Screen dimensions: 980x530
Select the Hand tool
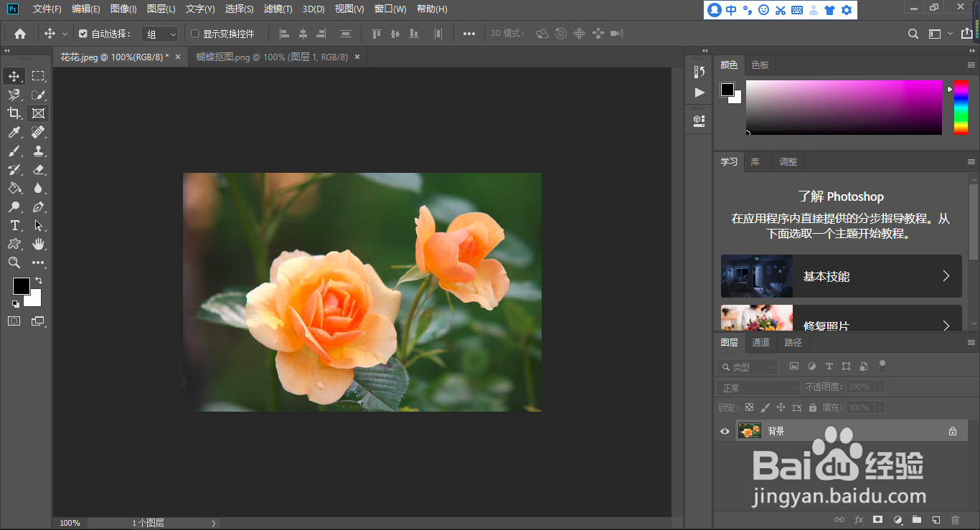(x=38, y=245)
